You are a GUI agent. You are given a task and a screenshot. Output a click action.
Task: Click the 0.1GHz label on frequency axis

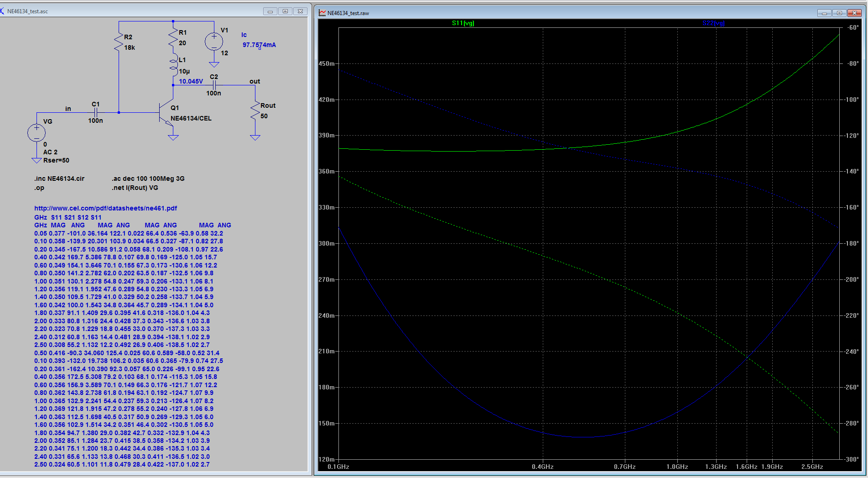pos(338,467)
